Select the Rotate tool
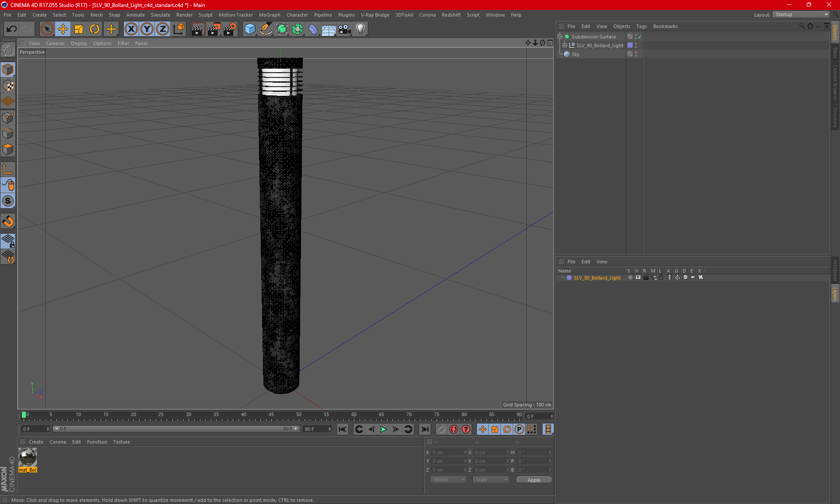 [94, 29]
